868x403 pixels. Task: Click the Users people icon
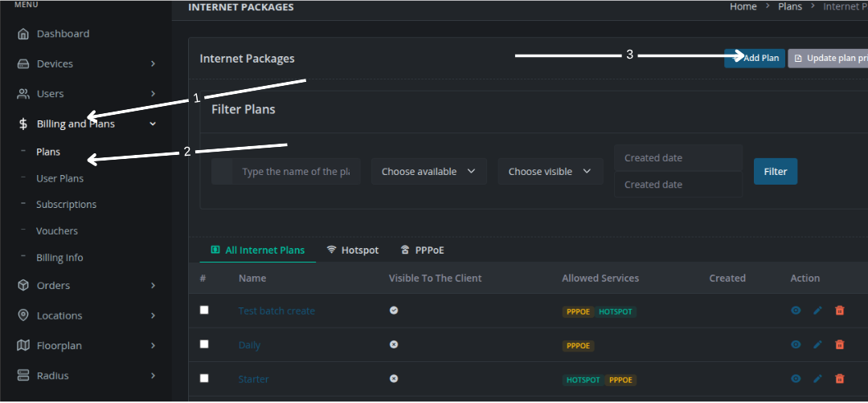23,94
